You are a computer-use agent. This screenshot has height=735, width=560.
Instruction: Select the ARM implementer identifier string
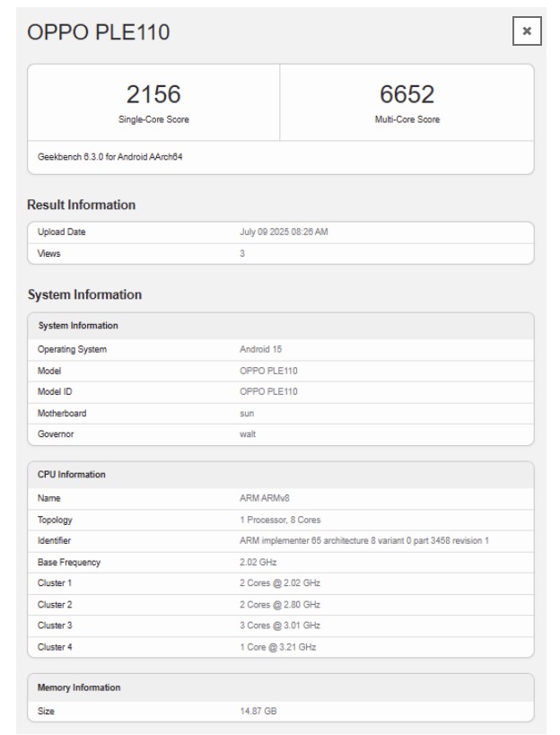(364, 541)
